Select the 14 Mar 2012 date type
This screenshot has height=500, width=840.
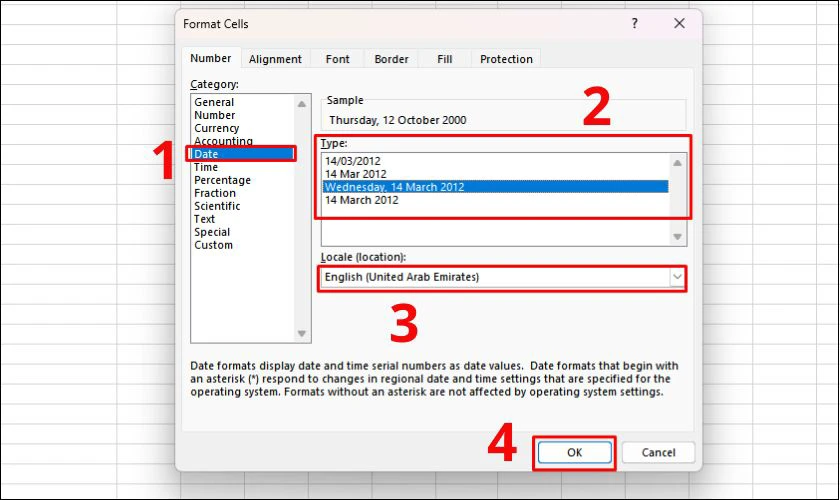point(356,174)
